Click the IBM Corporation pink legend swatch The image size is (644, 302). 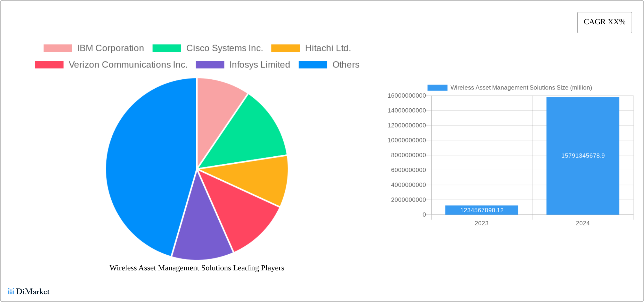pos(58,48)
